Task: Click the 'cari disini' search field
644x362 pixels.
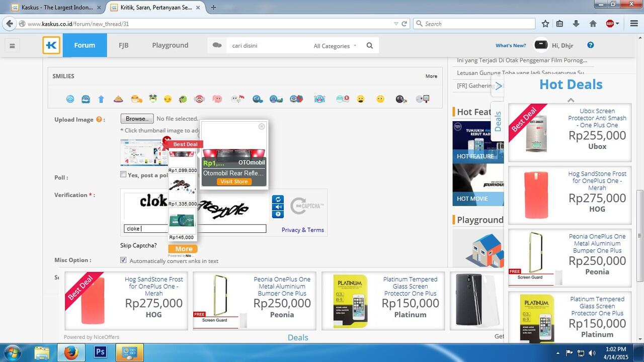Action: [x=267, y=45]
